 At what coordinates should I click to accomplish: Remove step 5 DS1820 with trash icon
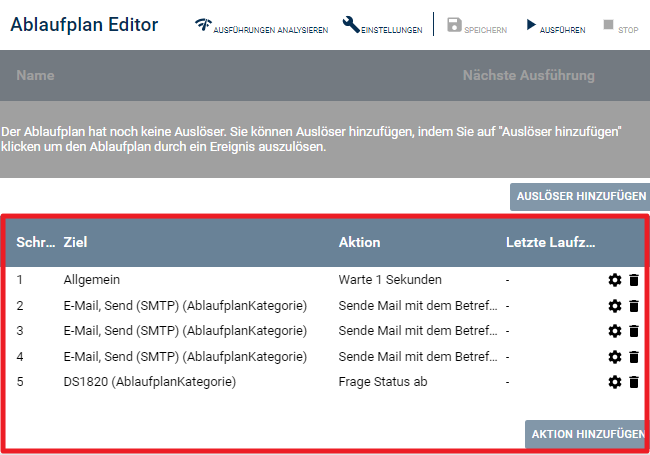[x=633, y=382]
